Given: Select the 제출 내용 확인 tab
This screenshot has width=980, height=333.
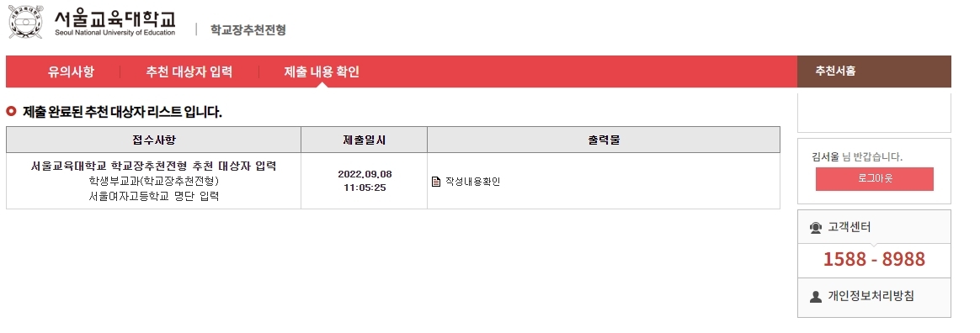Looking at the screenshot, I should click(322, 71).
